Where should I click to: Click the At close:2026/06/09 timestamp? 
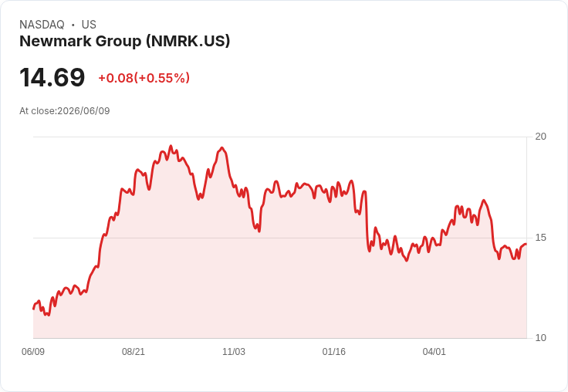[x=65, y=111]
